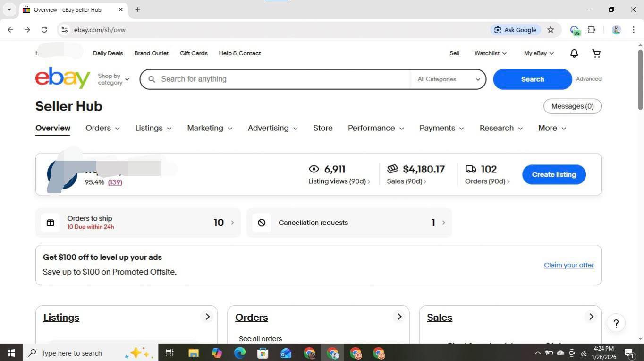Switch to the Store tab

click(322, 128)
